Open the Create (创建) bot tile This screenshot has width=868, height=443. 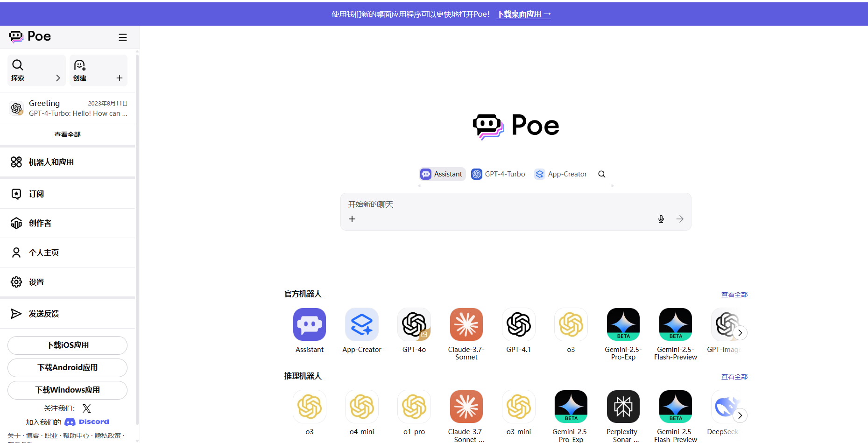click(99, 70)
